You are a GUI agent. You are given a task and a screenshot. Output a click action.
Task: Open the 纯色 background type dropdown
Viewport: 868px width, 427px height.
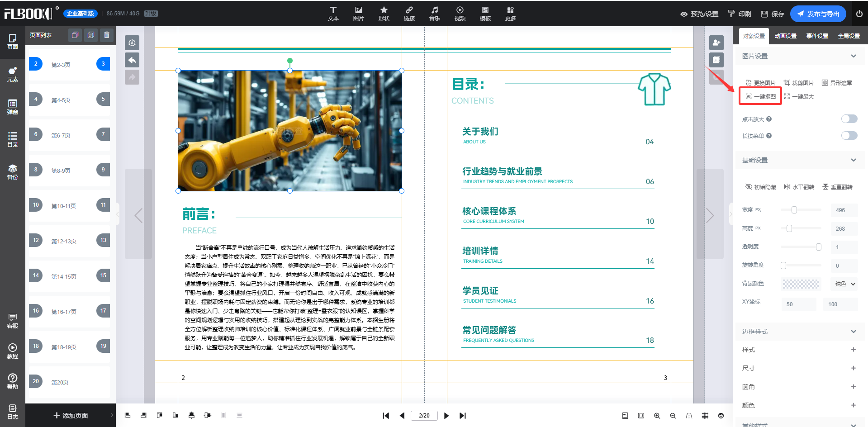(844, 284)
